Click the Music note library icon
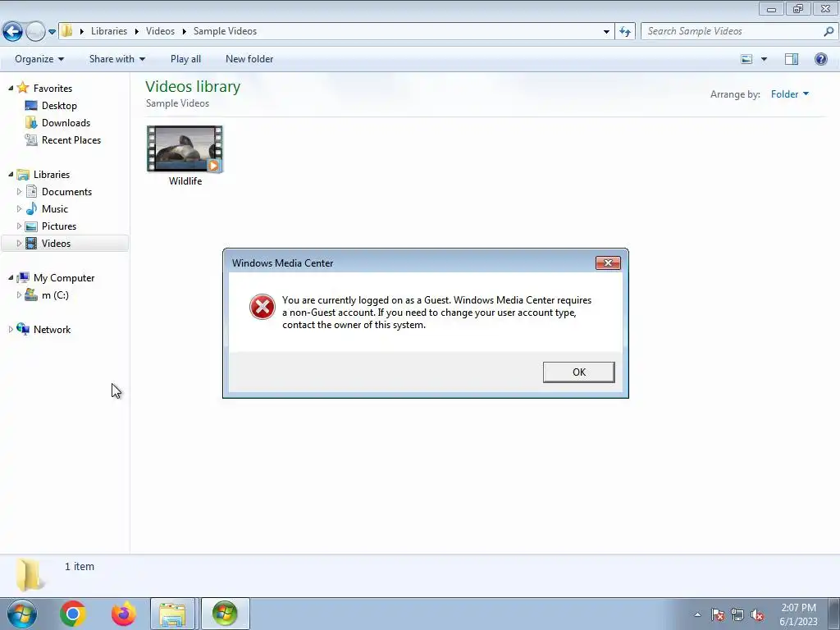 31,208
